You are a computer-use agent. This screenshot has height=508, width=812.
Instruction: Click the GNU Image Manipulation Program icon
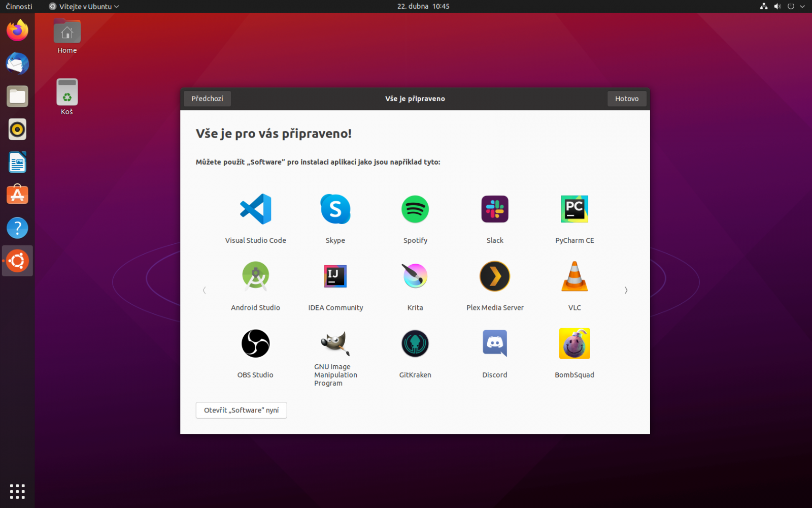(x=335, y=343)
